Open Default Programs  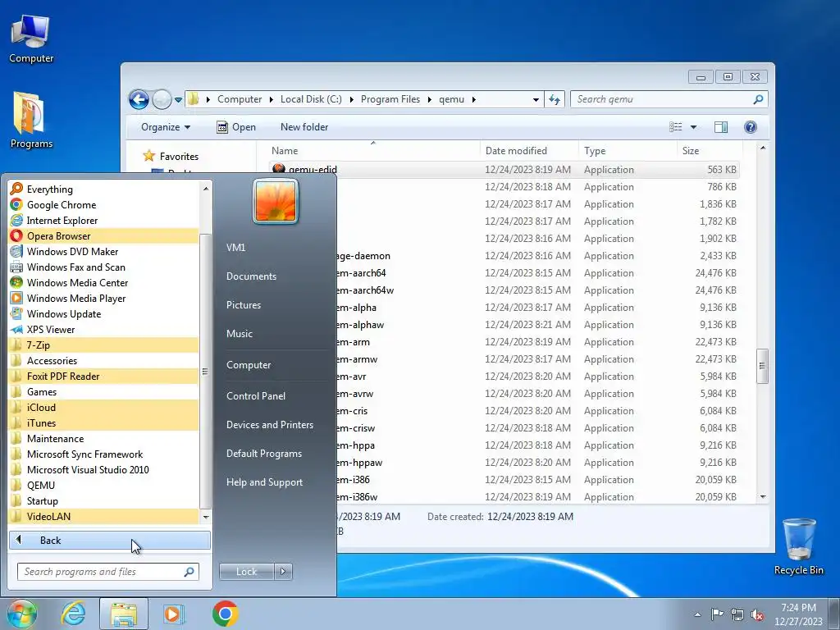[x=263, y=454]
